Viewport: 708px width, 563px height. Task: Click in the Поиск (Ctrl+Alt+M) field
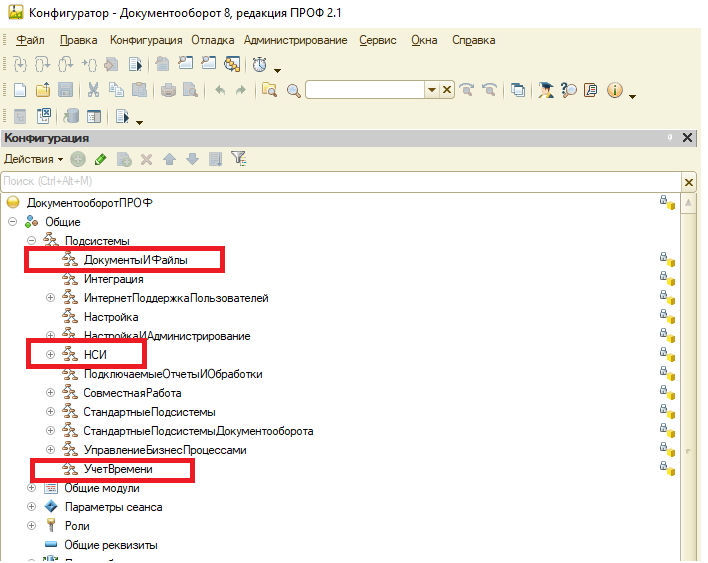[x=341, y=181]
